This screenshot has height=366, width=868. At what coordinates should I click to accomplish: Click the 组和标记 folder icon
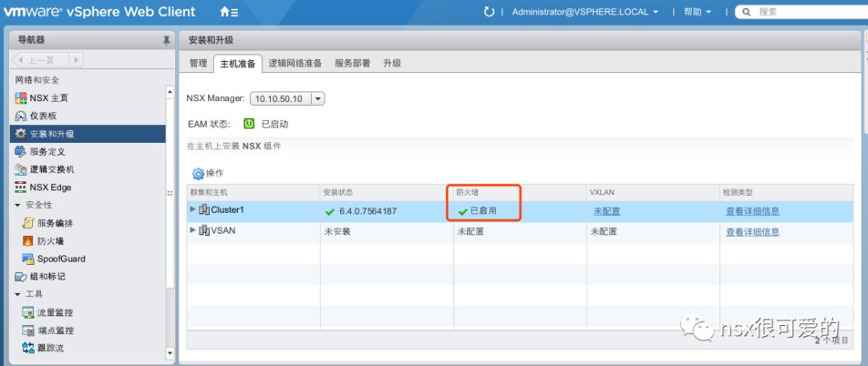20,276
